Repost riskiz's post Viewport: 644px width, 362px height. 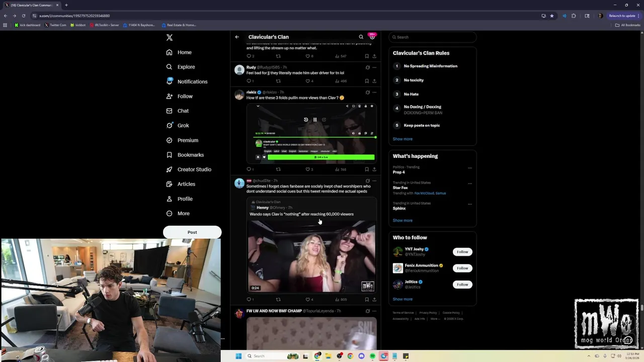pos(278,169)
